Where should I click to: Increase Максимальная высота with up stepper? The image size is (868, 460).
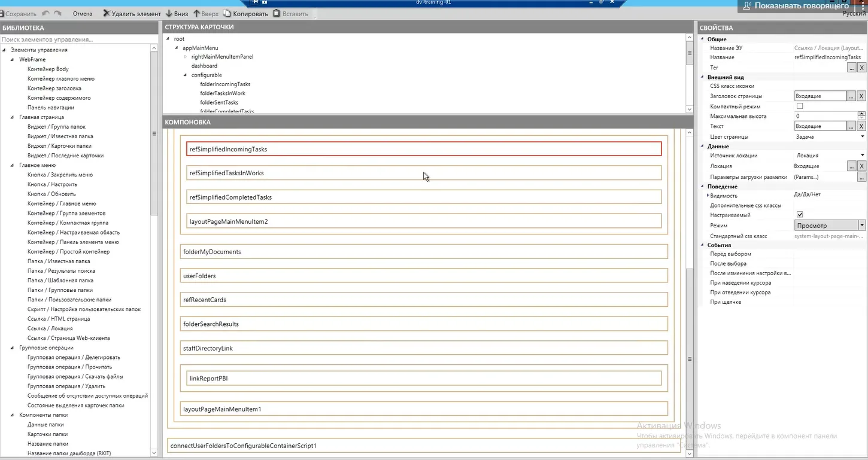pos(862,114)
